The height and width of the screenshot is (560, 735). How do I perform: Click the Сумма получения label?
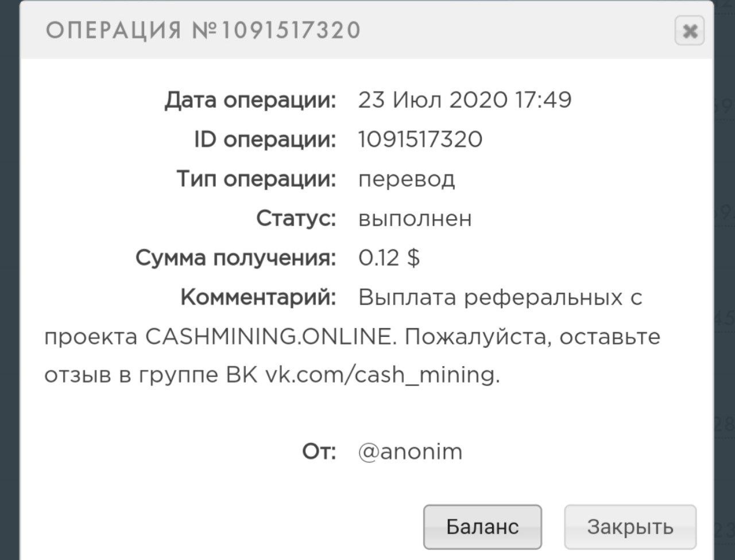(x=235, y=258)
